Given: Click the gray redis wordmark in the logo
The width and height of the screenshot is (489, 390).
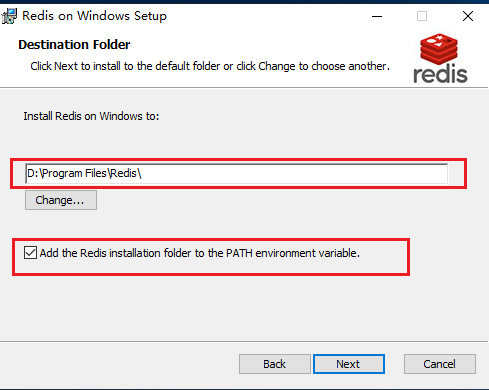Looking at the screenshot, I should (x=440, y=74).
